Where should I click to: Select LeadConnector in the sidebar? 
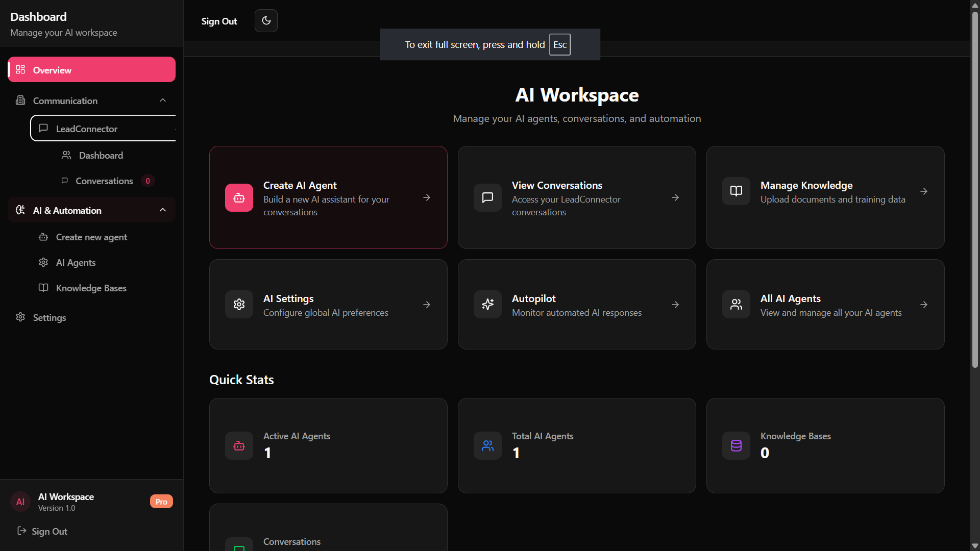click(x=103, y=129)
